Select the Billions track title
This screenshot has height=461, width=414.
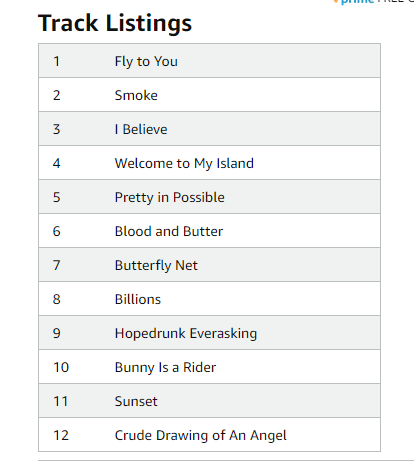[138, 299]
